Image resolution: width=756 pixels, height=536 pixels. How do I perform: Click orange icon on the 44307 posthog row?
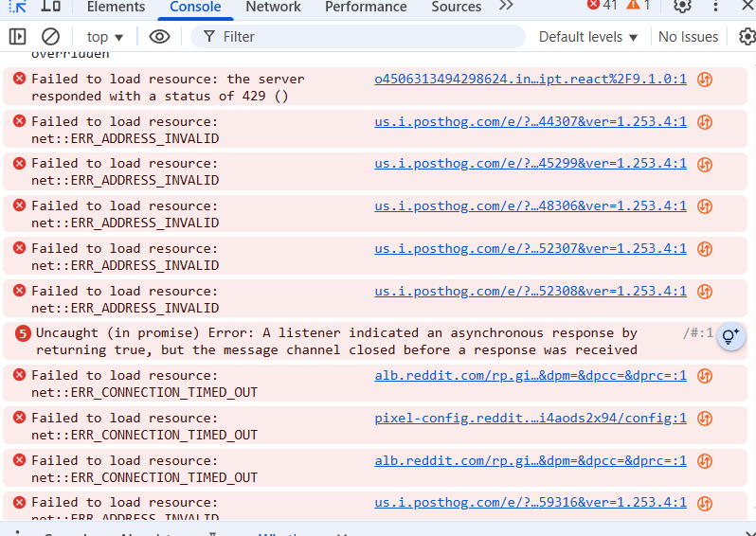tap(705, 122)
